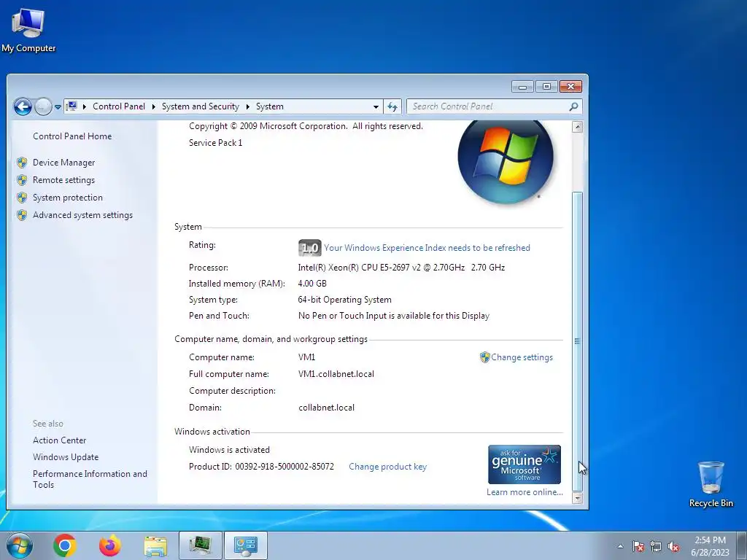Screen dimensions: 747x560
Task: Click the 4.00 GB installed memory value
Action: [312, 284]
